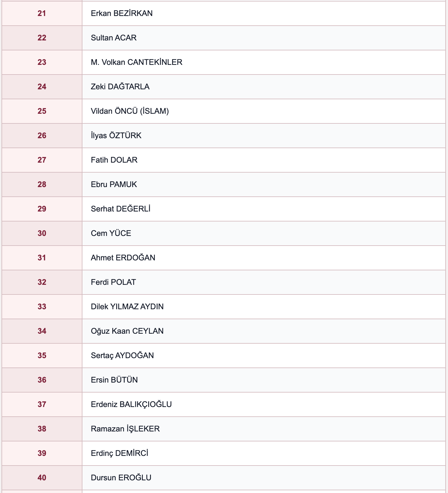Select the Erdinç DEMİRCİ row
This screenshot has width=448, height=493.
click(223, 453)
